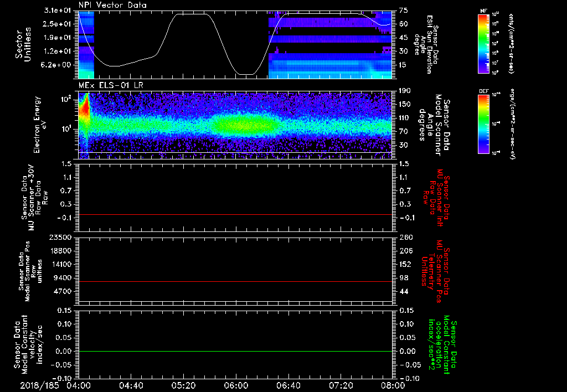567x392 pixels.
Task: Click the '98' telemetry axis tick
Action: click(x=404, y=278)
